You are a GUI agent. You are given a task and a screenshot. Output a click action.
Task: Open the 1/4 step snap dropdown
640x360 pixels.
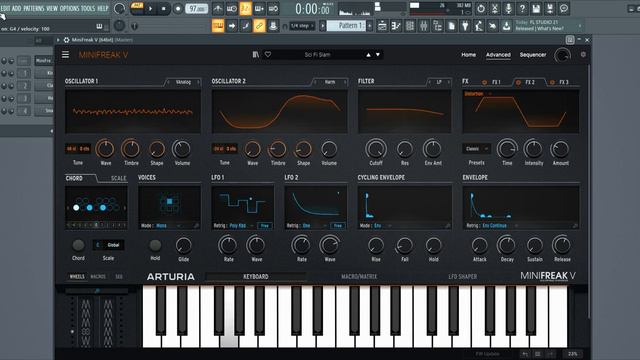click(302, 26)
